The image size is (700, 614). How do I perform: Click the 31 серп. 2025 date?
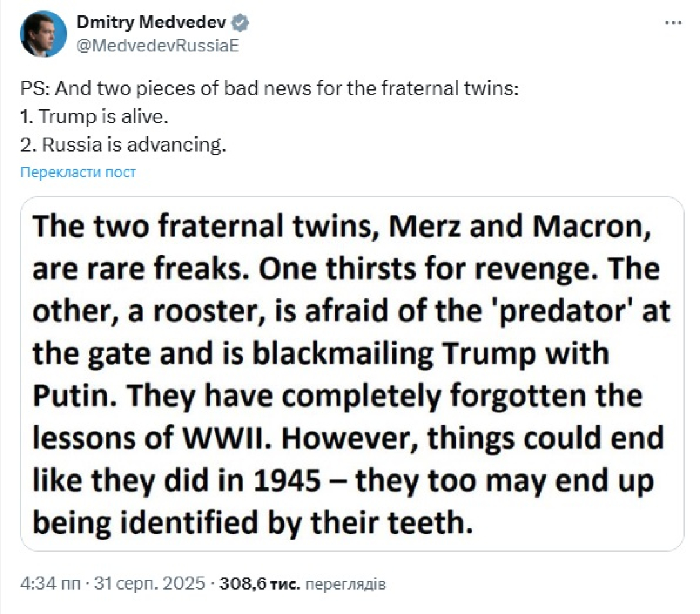[150, 584]
